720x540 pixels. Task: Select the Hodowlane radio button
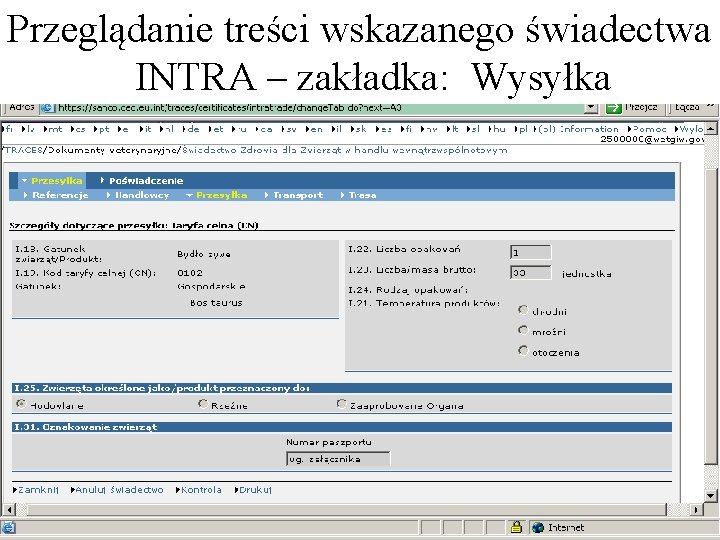click(x=21, y=404)
